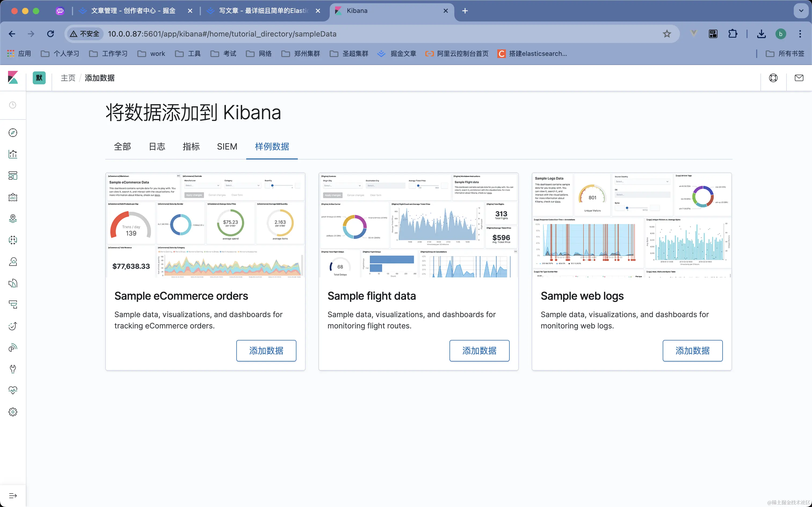Open Recently viewed clock icon
The width and height of the screenshot is (812, 507).
(13, 105)
